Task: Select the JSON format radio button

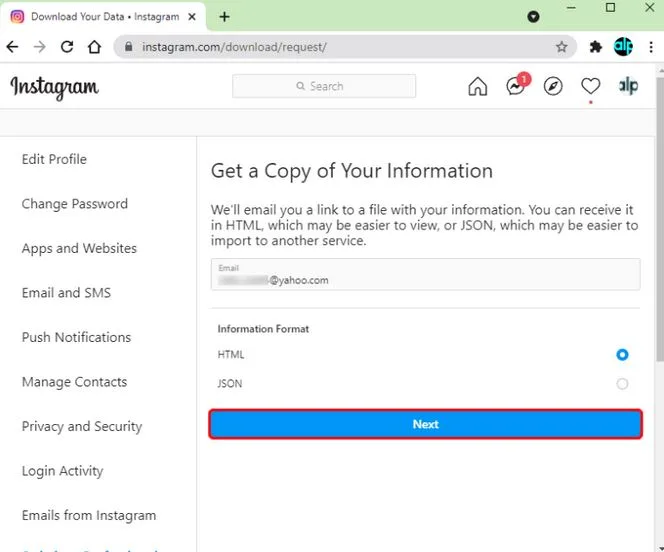Action: click(x=622, y=384)
